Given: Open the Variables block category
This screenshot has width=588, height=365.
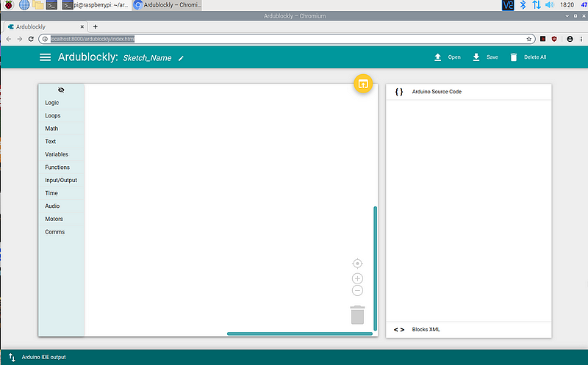Looking at the screenshot, I should (61, 154).
